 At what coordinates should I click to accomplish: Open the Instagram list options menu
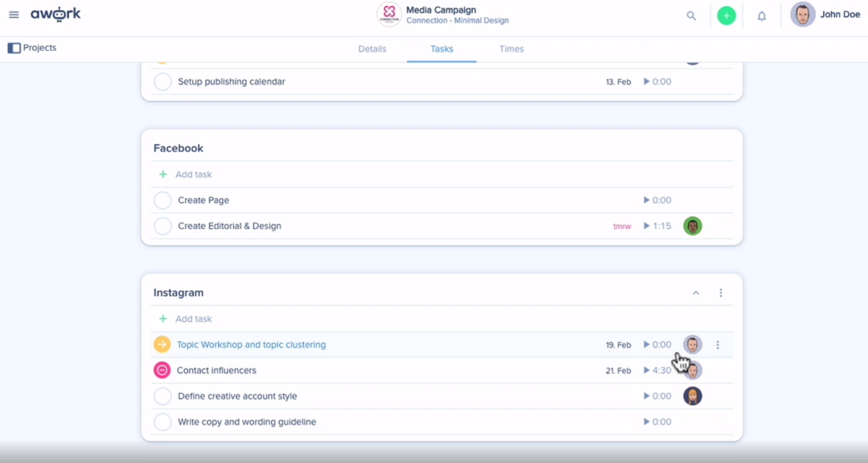pos(721,293)
